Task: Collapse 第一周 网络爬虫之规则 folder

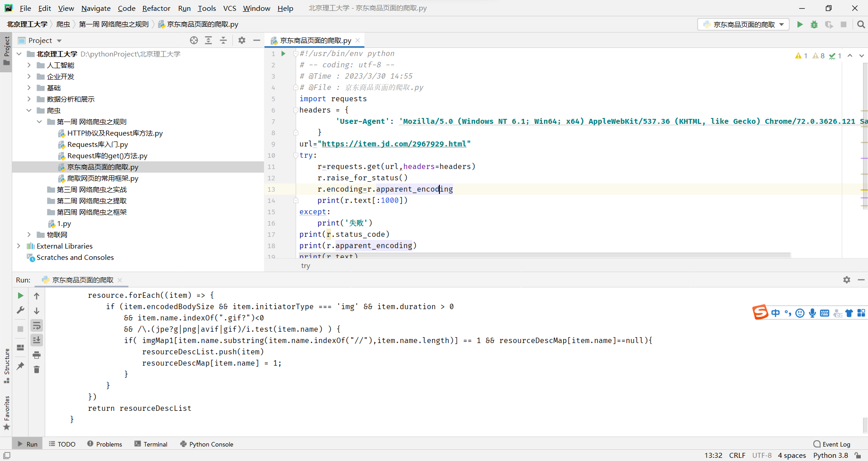Action: click(x=39, y=122)
